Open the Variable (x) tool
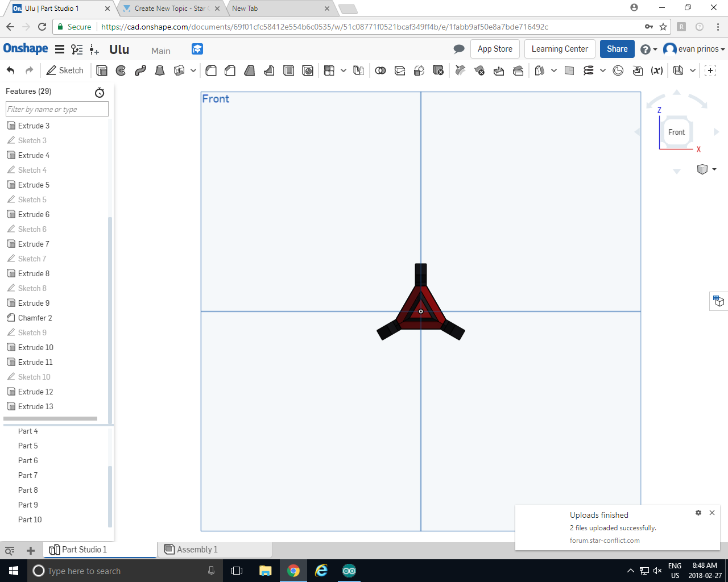 click(x=655, y=70)
